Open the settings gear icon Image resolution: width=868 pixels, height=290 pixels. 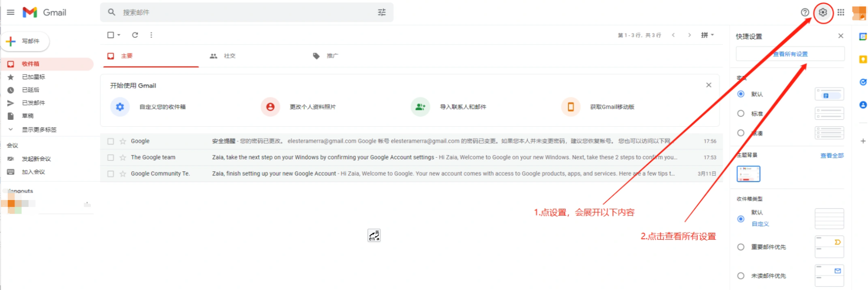823,13
